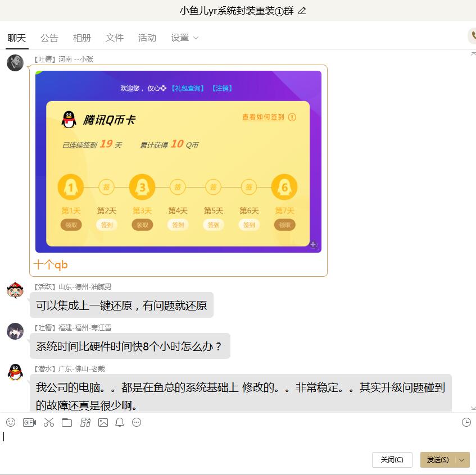Open the GIF recording tool
The width and height of the screenshot is (476, 475).
29,422
